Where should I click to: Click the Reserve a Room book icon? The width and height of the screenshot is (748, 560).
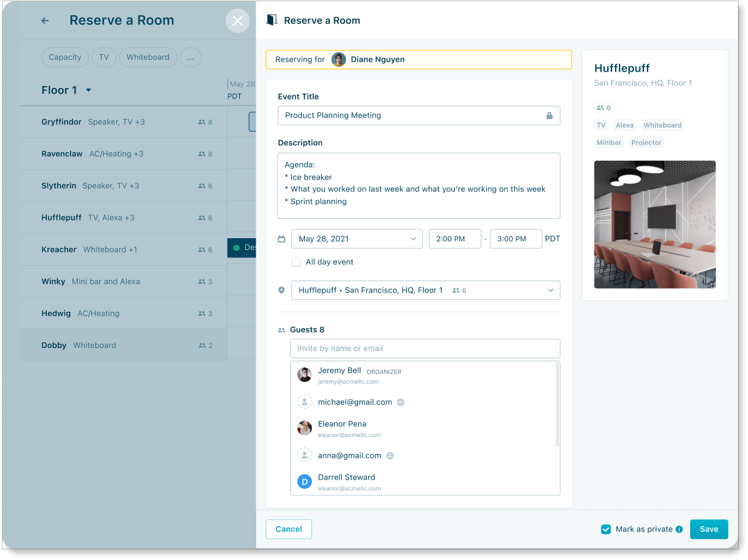[x=271, y=19]
